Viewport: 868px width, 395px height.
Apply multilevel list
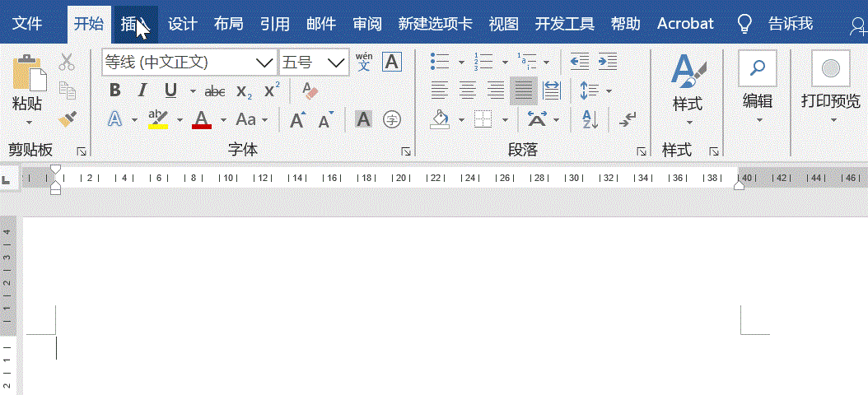coord(526,62)
